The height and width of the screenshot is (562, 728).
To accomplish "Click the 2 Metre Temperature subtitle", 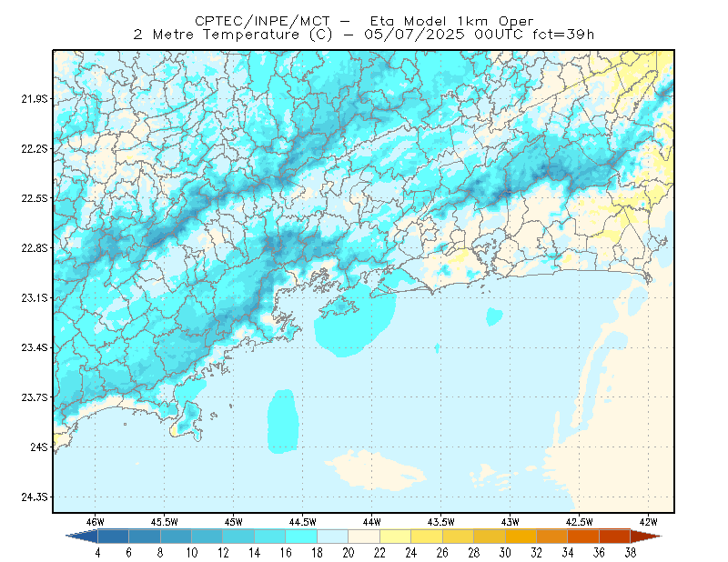I will click(217, 35).
